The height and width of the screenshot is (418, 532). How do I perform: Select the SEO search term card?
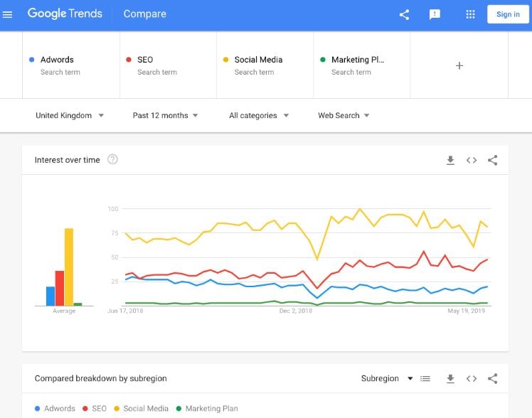(168, 65)
